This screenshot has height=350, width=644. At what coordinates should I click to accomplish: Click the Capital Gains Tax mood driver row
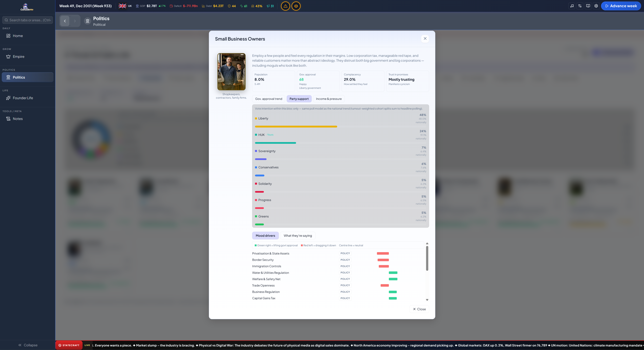pos(338,298)
